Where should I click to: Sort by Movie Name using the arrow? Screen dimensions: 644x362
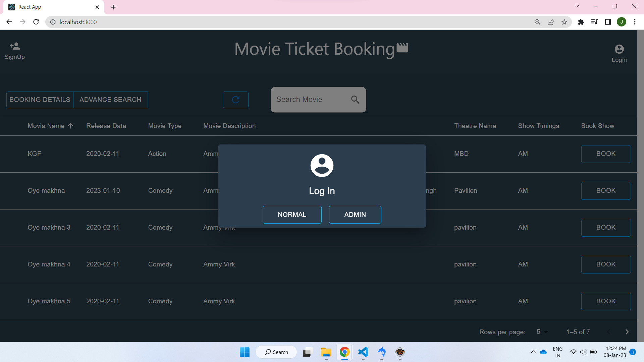click(70, 126)
